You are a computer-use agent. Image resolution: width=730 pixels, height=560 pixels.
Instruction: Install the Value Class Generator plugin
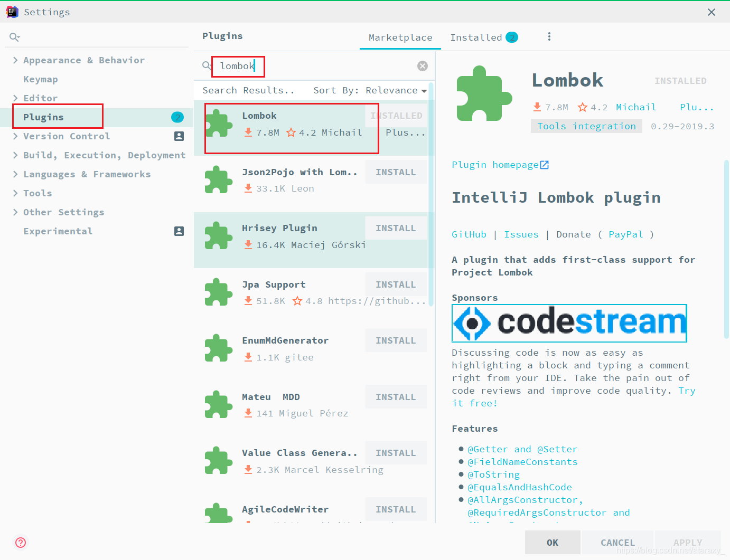(x=396, y=453)
